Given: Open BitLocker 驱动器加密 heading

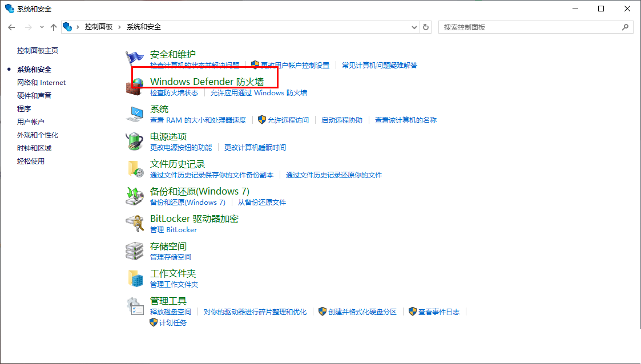Looking at the screenshot, I should click(194, 219).
